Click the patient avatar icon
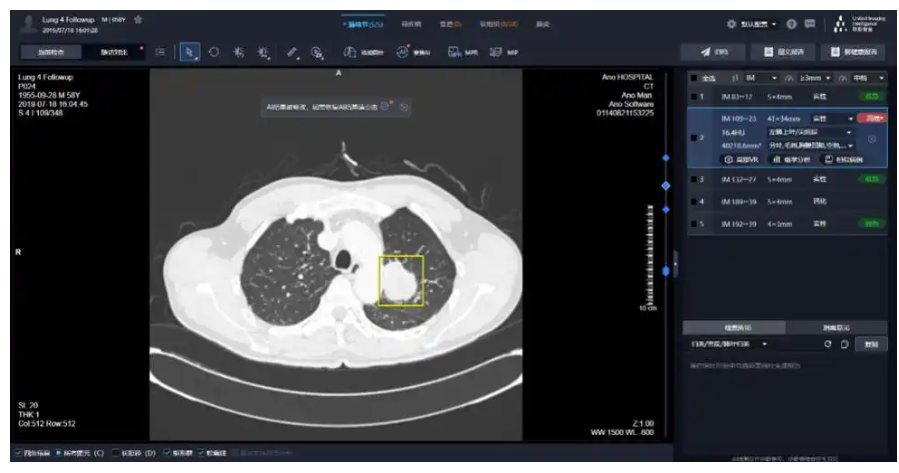The width and height of the screenshot is (899, 473). point(27,24)
